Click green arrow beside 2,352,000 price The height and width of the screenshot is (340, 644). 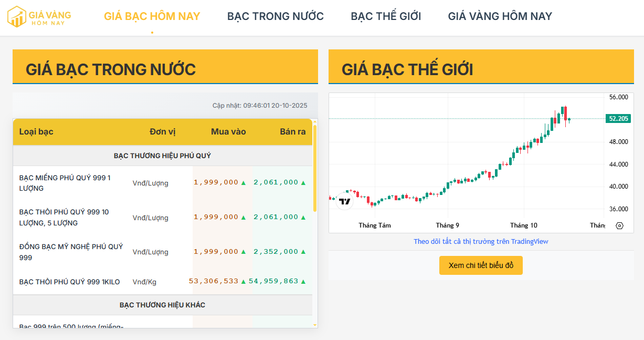pyautogui.click(x=303, y=252)
